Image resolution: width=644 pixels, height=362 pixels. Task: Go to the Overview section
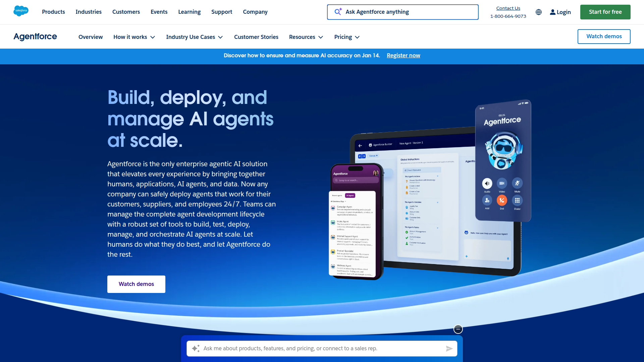(91, 37)
